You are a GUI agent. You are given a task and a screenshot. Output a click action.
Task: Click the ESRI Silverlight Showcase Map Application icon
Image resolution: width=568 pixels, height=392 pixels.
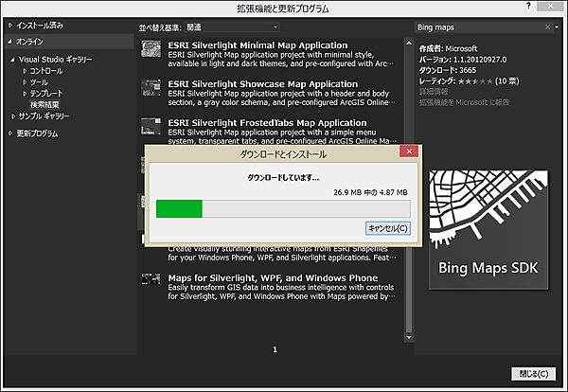pyautogui.click(x=151, y=88)
